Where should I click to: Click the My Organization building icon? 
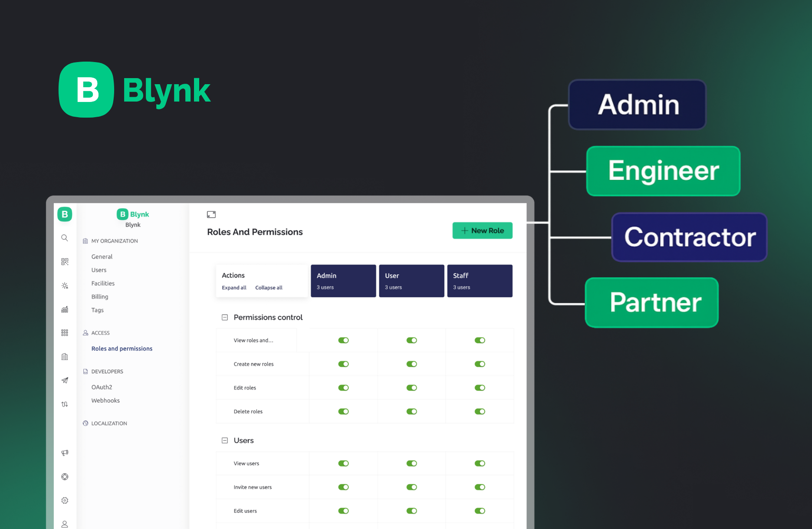[x=85, y=241]
